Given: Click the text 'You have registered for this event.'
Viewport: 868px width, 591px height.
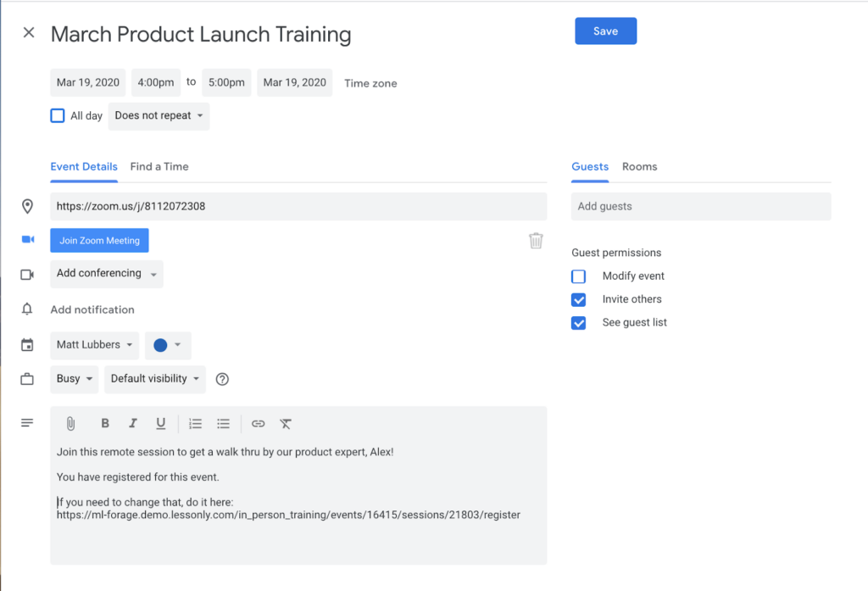Looking at the screenshot, I should click(x=138, y=477).
